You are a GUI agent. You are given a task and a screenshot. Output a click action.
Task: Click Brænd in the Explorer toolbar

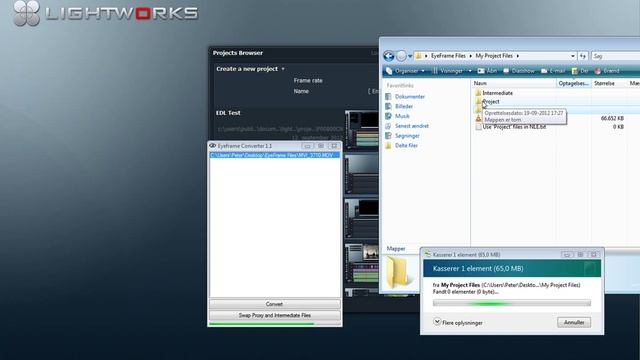pos(607,71)
